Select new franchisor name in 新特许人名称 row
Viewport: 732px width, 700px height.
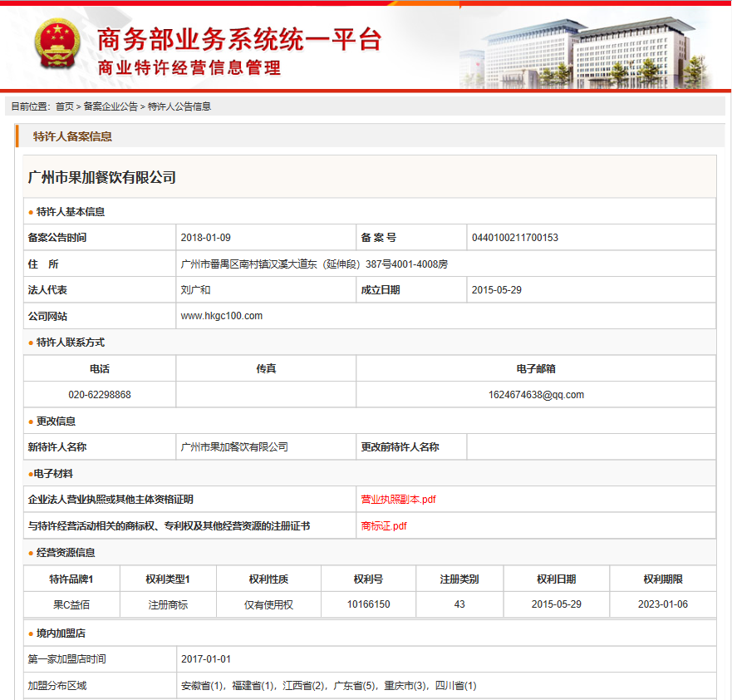234,447
